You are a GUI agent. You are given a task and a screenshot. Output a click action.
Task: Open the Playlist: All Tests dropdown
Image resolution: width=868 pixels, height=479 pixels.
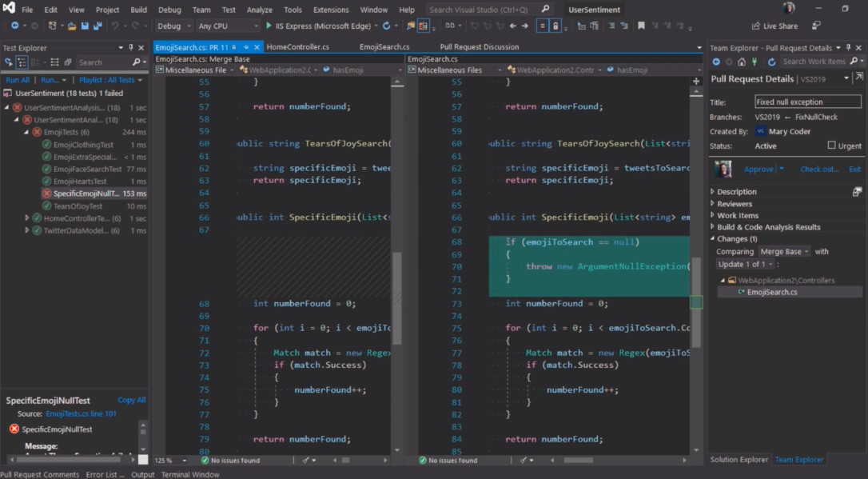click(x=110, y=80)
